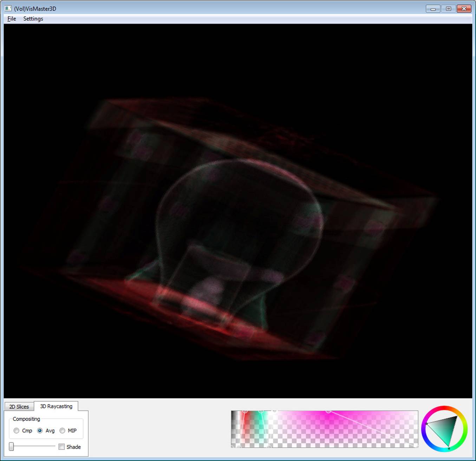This screenshot has height=461, width=476.
Task: Select red control point atop transfer function
Action: [x=245, y=411]
